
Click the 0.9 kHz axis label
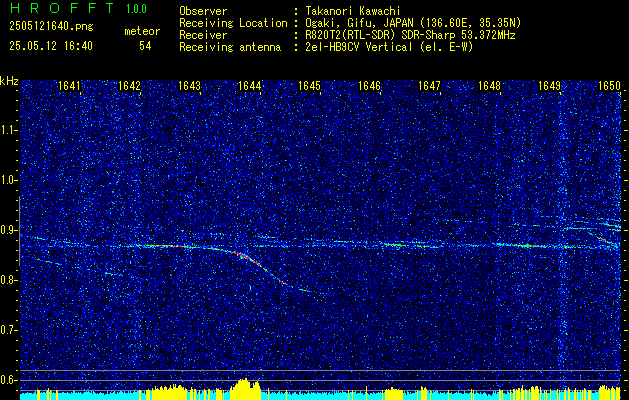[8, 230]
